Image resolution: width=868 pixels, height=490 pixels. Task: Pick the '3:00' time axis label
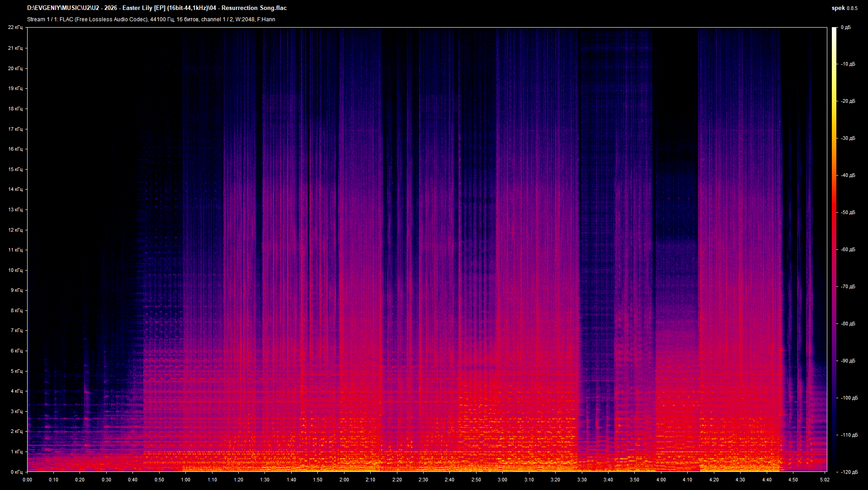pyautogui.click(x=502, y=480)
